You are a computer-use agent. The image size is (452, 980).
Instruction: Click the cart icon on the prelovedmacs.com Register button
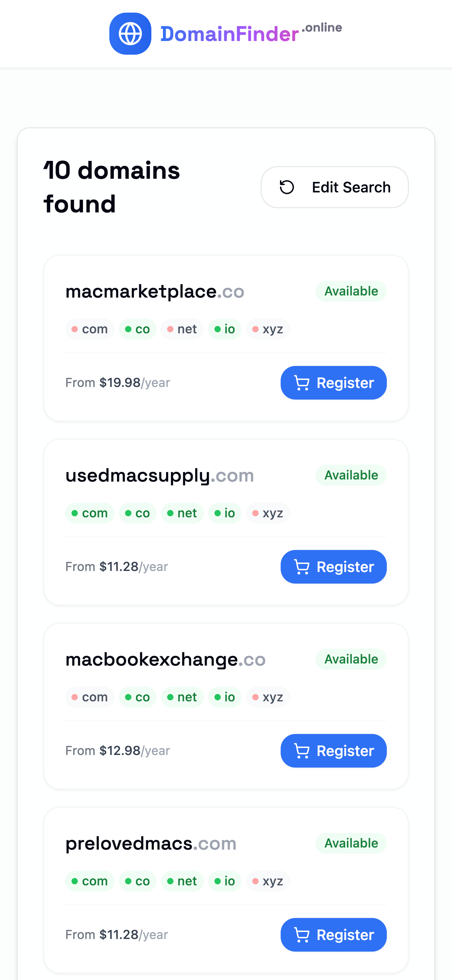click(x=302, y=935)
